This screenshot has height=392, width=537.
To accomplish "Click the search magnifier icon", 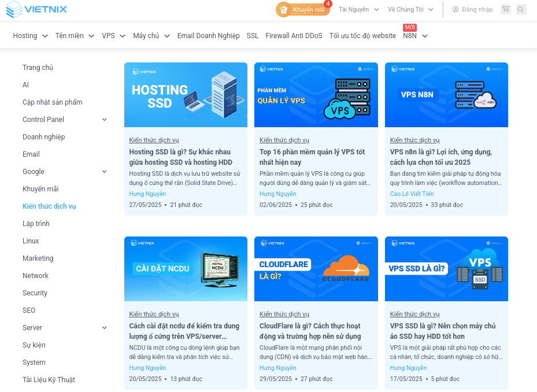I will [521, 9].
